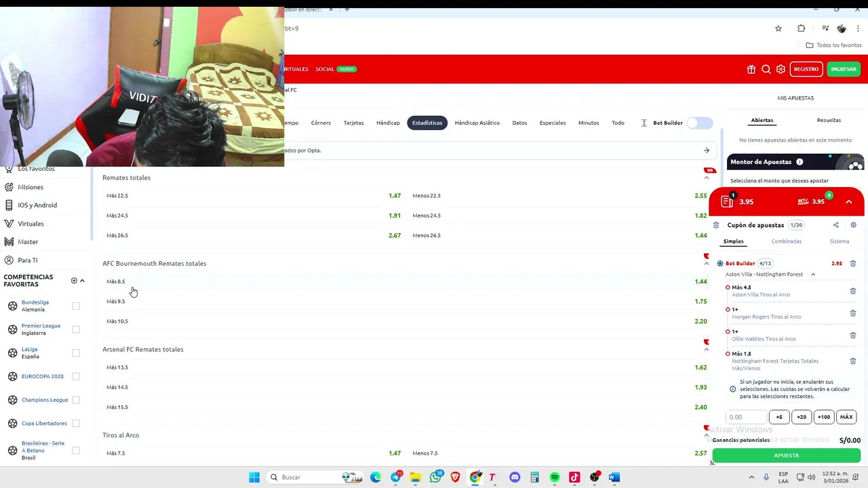
Task: Add a favorite competition with plus icon
Action: (74, 281)
